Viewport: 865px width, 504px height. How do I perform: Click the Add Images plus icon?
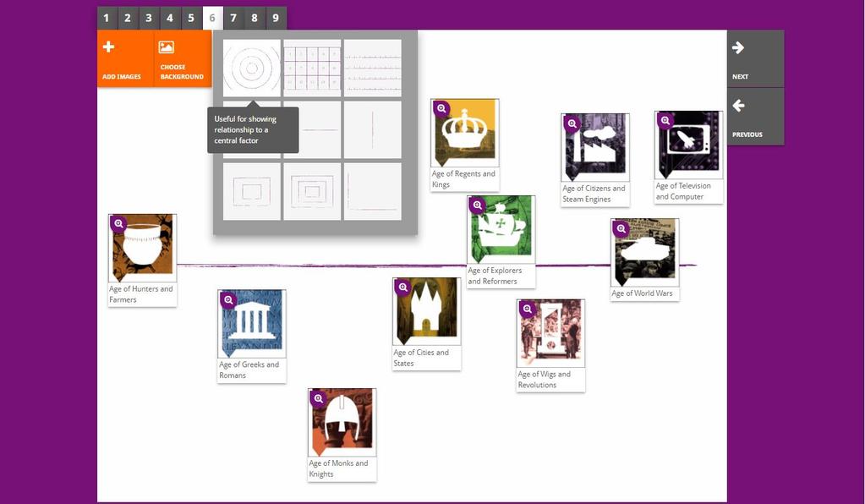coord(109,47)
